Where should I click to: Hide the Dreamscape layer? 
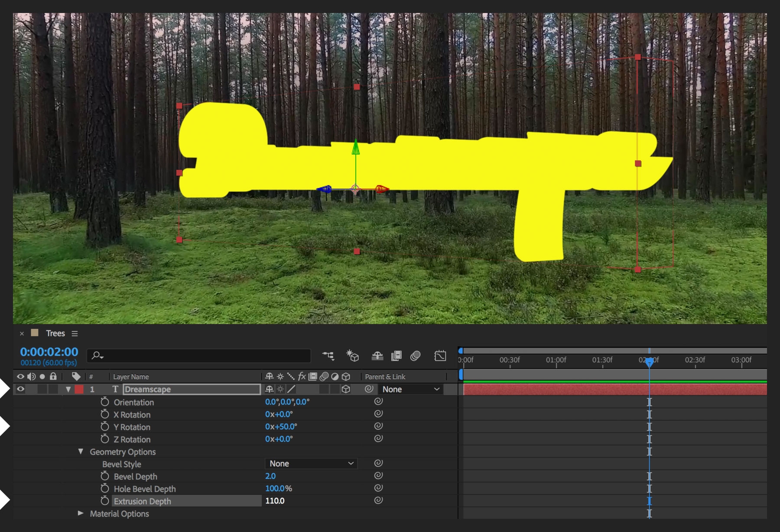(x=20, y=389)
